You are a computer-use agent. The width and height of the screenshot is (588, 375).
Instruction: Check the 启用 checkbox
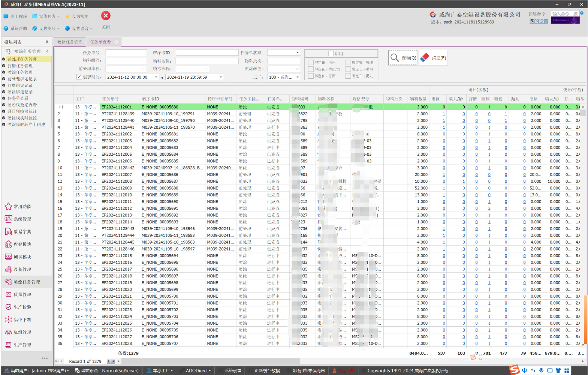(331, 54)
